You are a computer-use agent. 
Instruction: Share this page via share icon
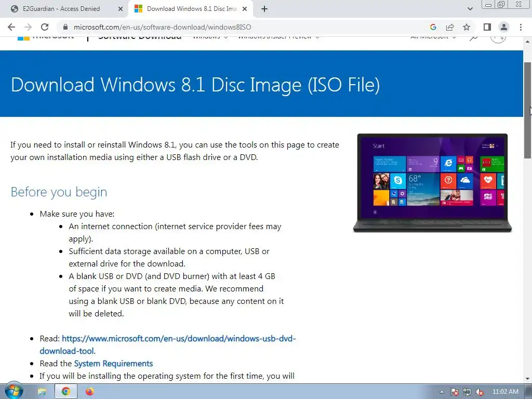point(450,27)
